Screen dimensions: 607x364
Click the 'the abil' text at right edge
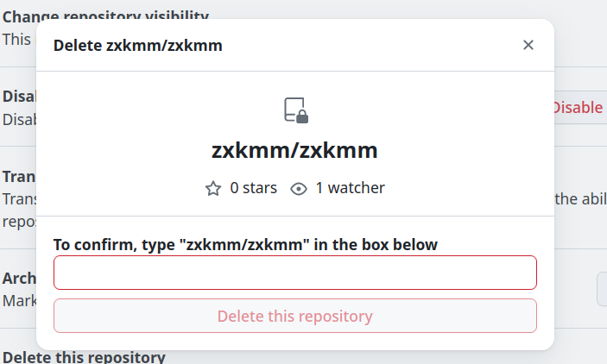point(580,198)
